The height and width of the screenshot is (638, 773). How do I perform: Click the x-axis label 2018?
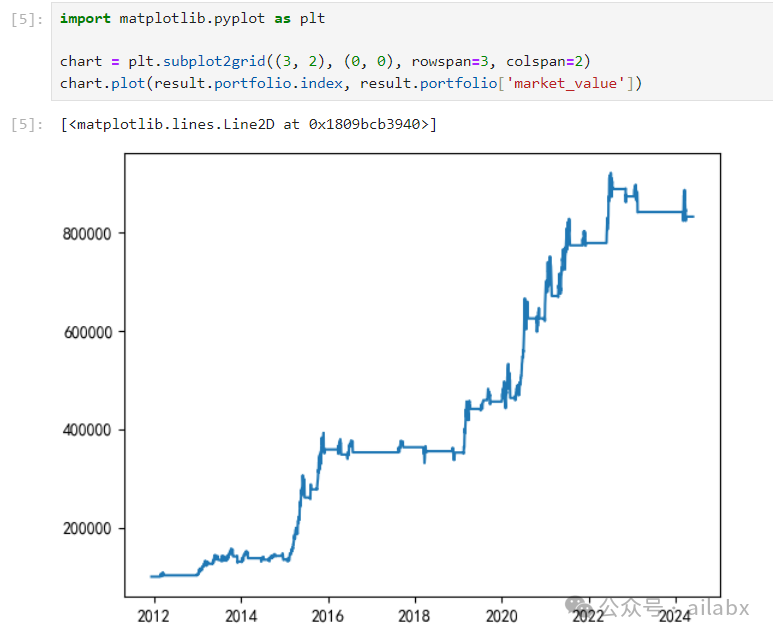click(x=414, y=616)
